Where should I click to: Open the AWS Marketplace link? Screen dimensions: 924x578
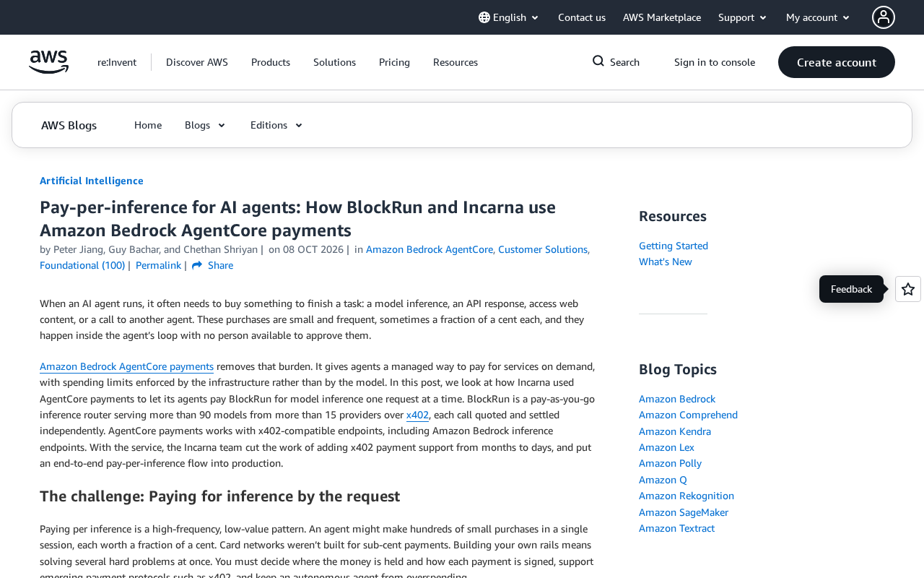tap(662, 17)
